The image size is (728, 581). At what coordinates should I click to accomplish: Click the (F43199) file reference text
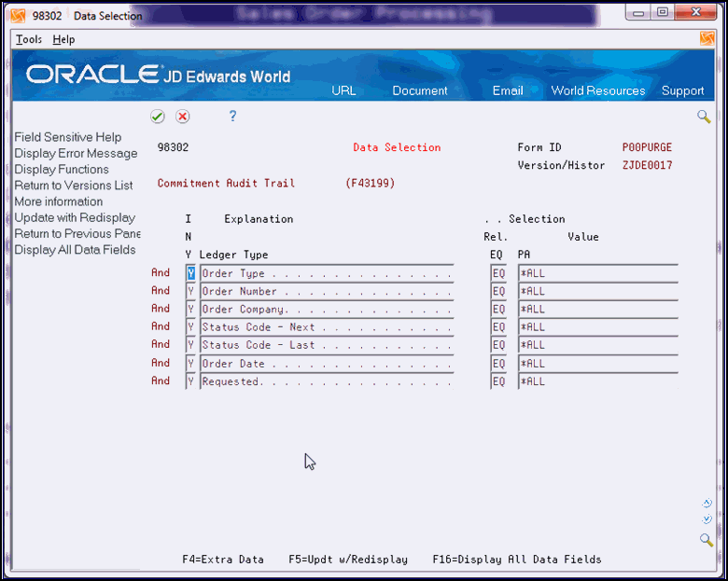coord(370,184)
